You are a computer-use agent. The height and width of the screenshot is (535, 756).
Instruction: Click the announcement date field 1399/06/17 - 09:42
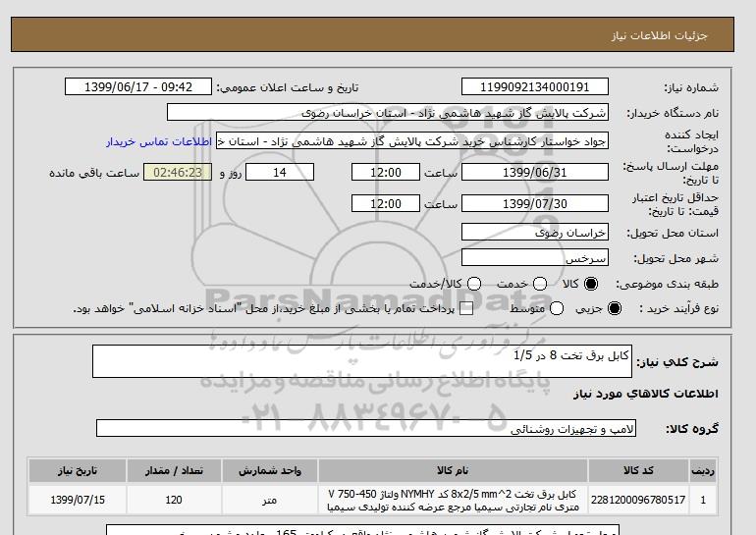click(138, 86)
